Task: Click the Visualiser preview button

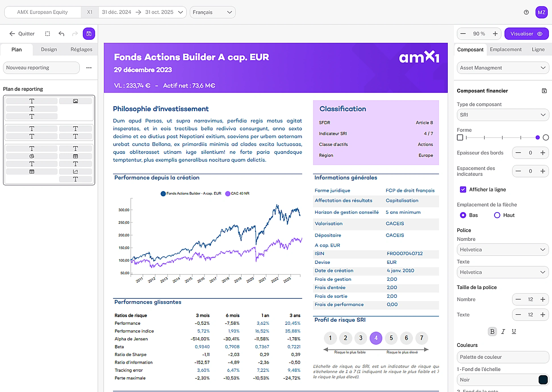Action: [526, 34]
